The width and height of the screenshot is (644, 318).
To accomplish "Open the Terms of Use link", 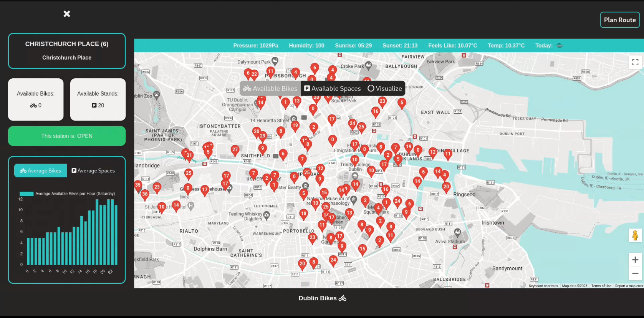I will [601, 286].
